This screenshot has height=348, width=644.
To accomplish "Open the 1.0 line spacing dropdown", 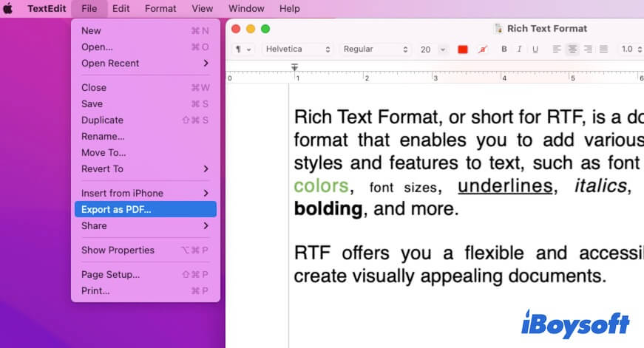I will [x=631, y=50].
